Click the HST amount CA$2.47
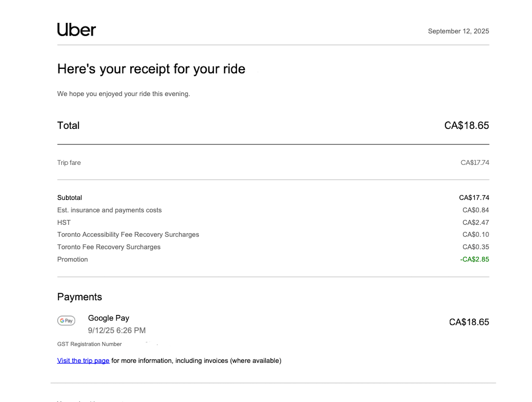Image resolution: width=532 pixels, height=402 pixels. pyautogui.click(x=475, y=222)
